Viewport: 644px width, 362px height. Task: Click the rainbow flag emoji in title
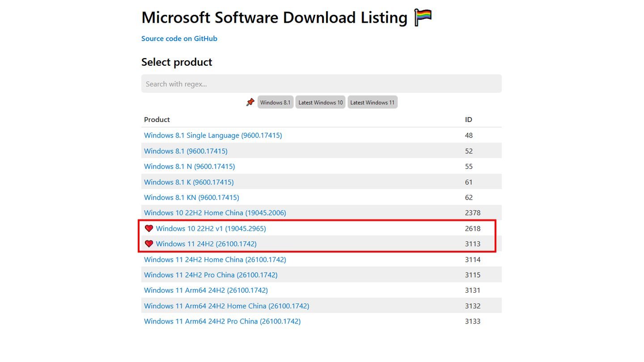point(423,18)
